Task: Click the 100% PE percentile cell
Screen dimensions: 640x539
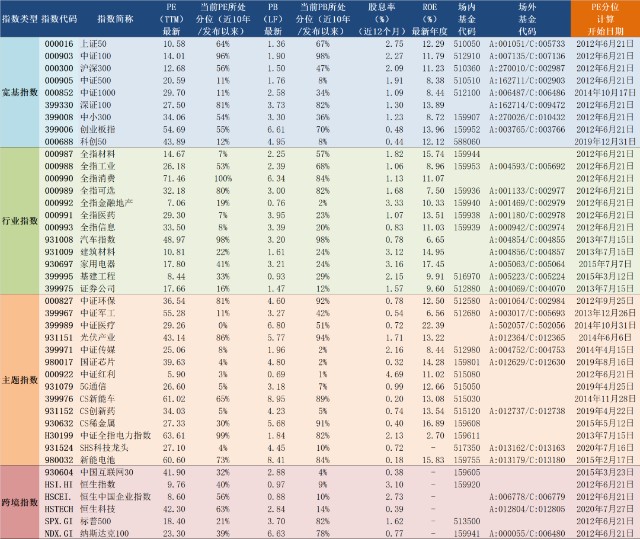Action: click(223, 178)
